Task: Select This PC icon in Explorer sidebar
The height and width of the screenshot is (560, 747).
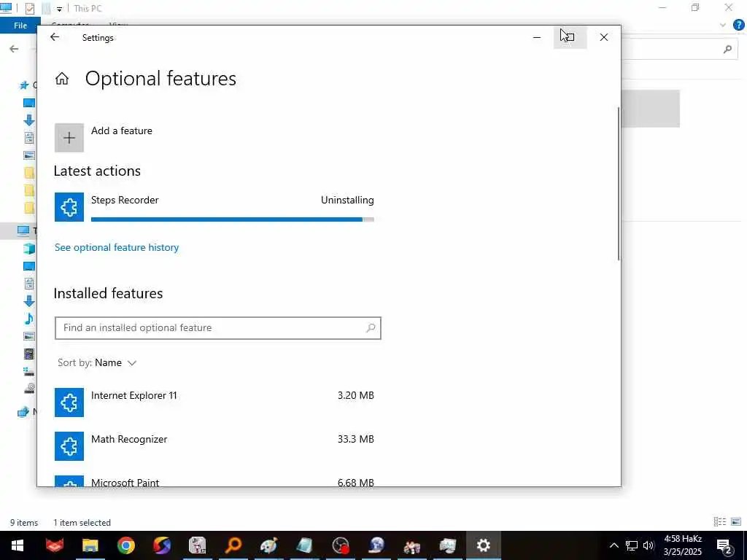Action: coord(23,230)
